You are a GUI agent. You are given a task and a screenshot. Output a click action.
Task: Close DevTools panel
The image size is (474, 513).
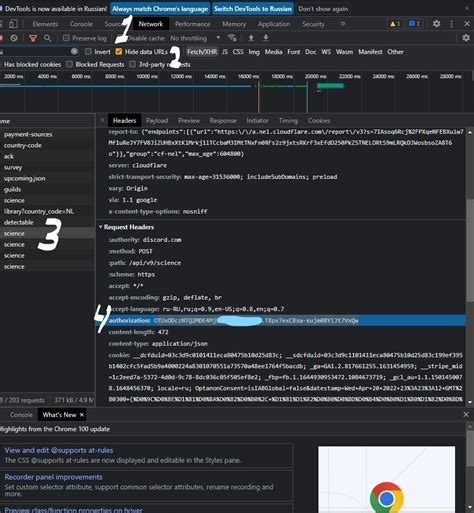pos(467,24)
